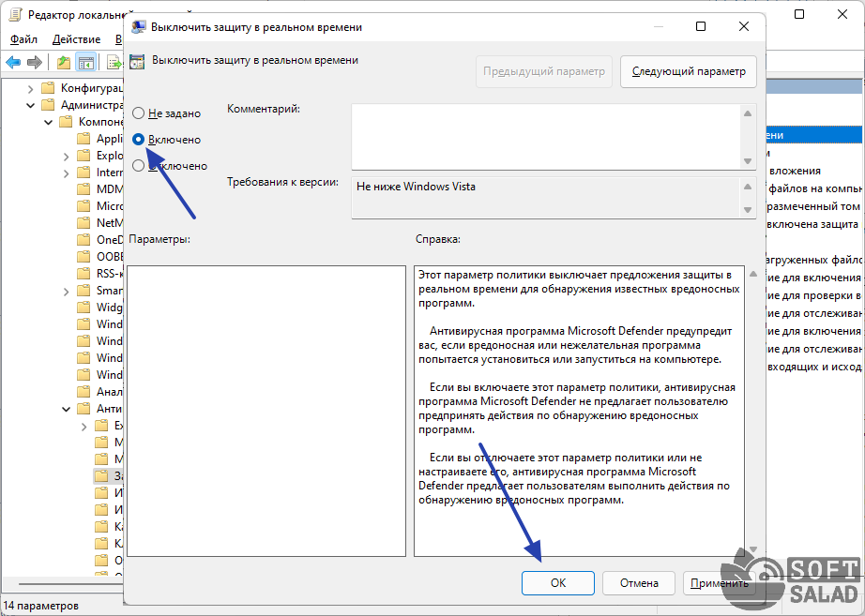Click the Справка pane scroll-up arrow

[x=753, y=274]
